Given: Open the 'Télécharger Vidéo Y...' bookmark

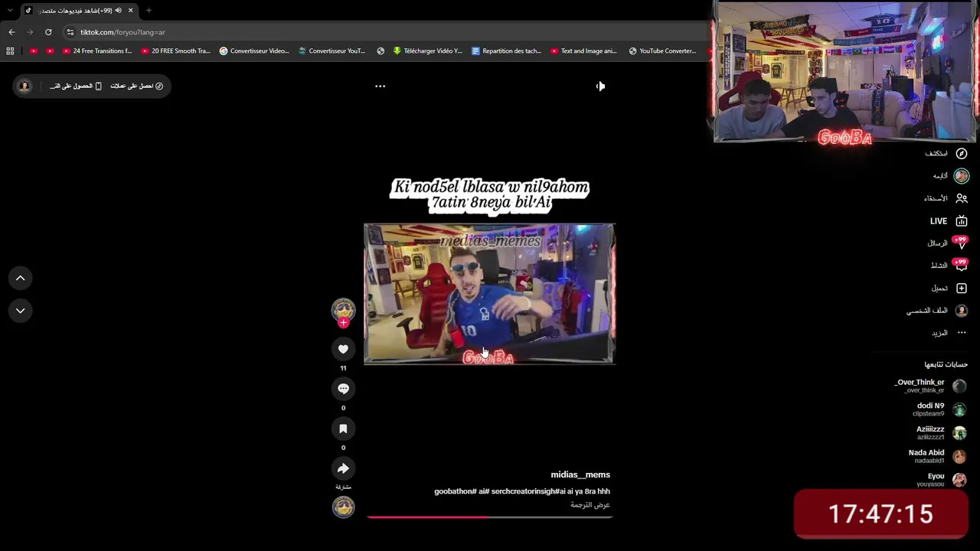Looking at the screenshot, I should pos(428,51).
